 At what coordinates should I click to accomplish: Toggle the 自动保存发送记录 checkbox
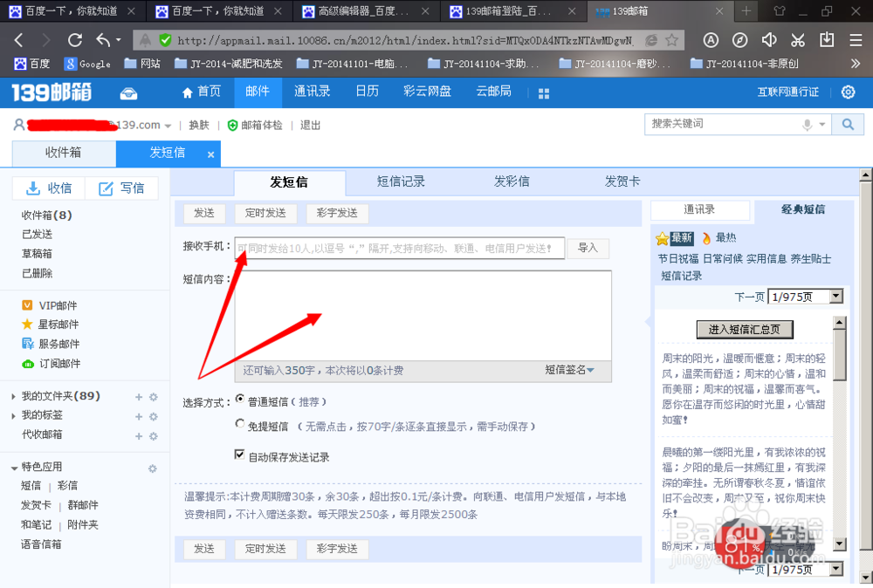click(239, 455)
